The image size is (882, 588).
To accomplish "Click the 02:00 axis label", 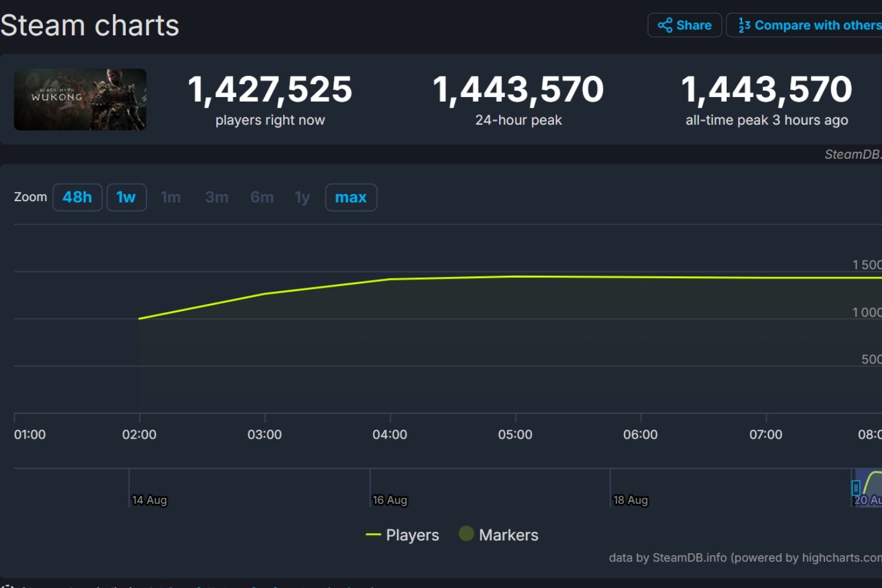I will click(139, 435).
